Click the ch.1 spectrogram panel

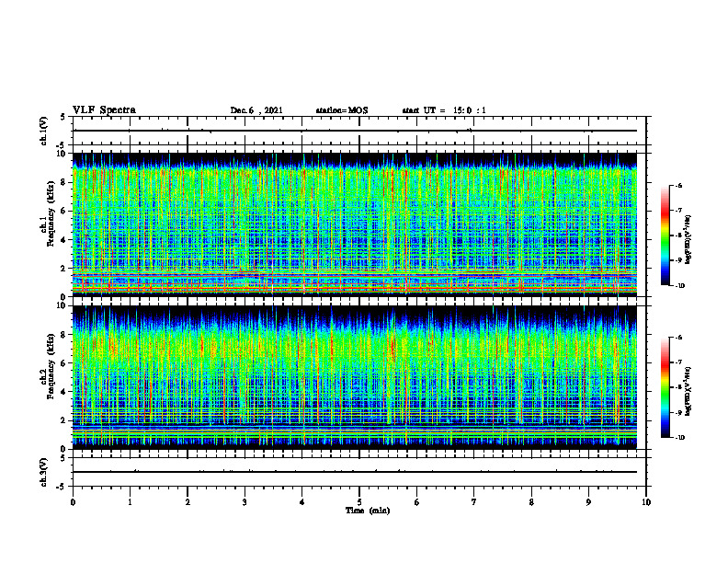(354, 224)
